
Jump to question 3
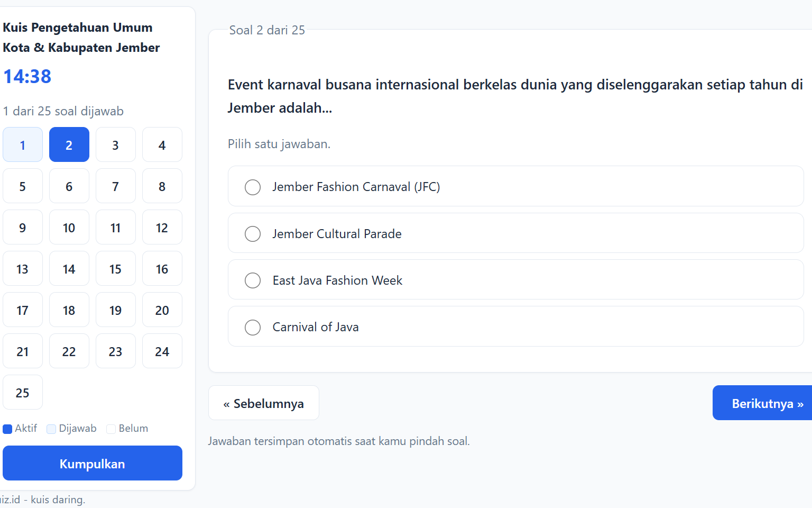coord(116,144)
